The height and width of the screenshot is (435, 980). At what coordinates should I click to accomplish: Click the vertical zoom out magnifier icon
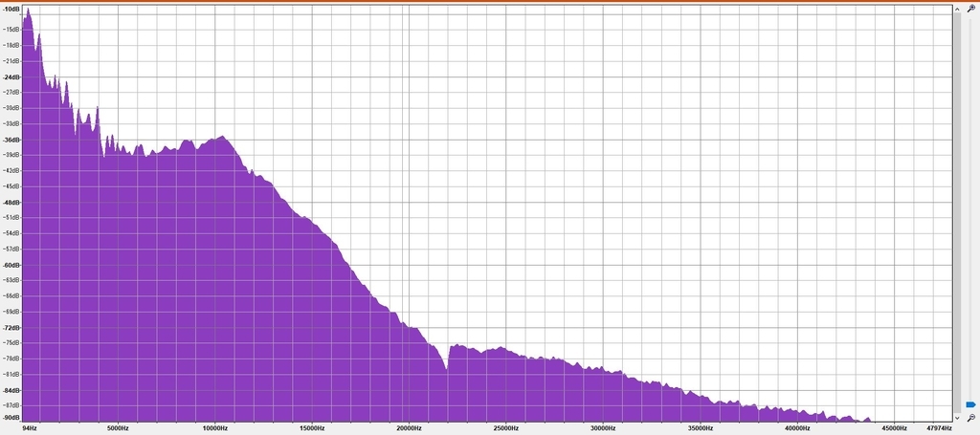click(x=970, y=417)
